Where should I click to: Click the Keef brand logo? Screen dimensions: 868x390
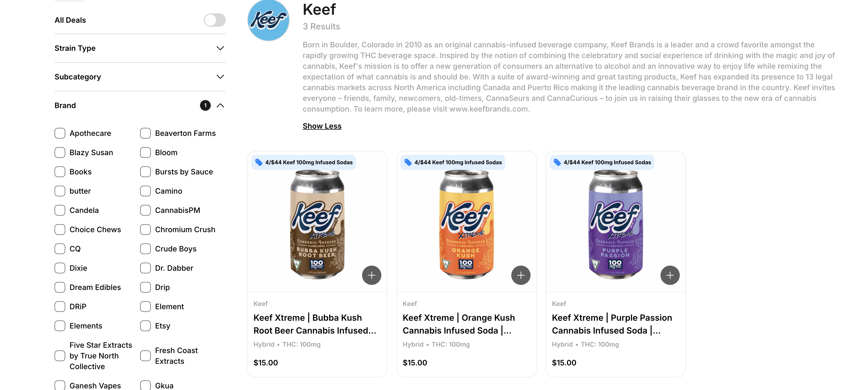[268, 20]
